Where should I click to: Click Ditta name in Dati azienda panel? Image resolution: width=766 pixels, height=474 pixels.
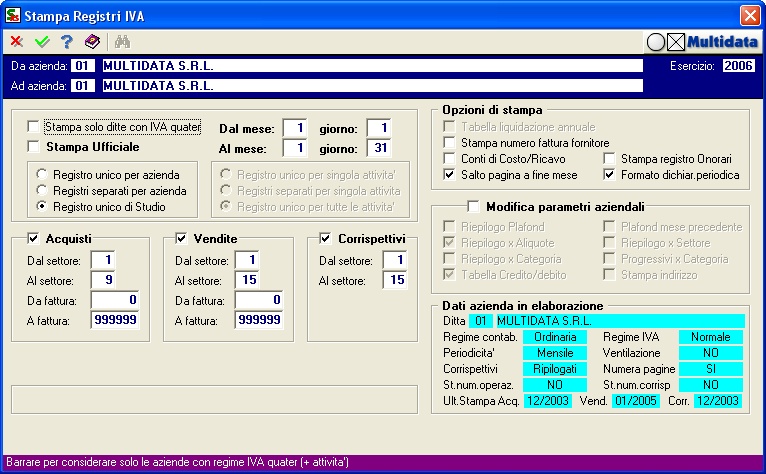pyautogui.click(x=620, y=321)
